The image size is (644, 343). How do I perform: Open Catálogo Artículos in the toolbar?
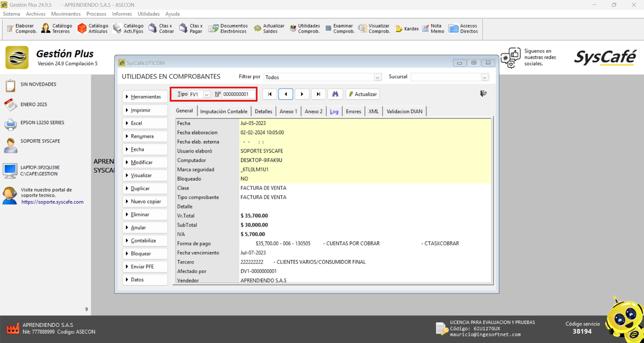(93, 29)
